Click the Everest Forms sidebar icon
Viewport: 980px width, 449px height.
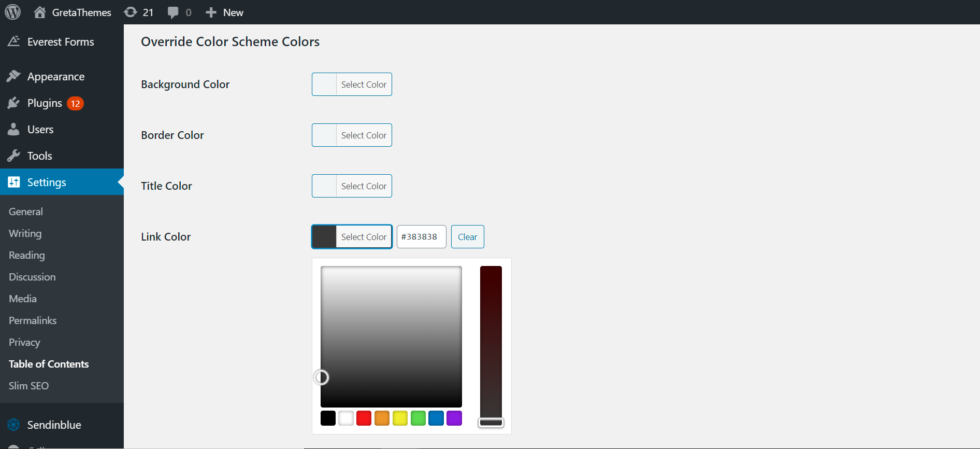[13, 41]
